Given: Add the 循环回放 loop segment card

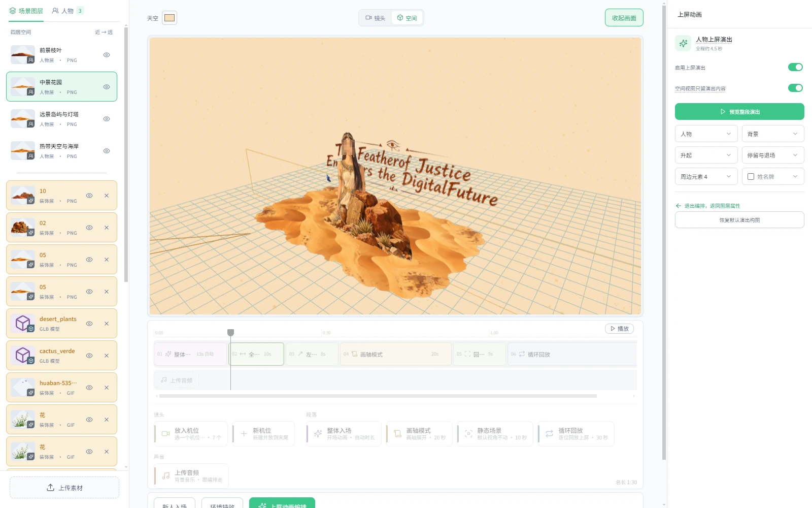Looking at the screenshot, I should coord(576,433).
